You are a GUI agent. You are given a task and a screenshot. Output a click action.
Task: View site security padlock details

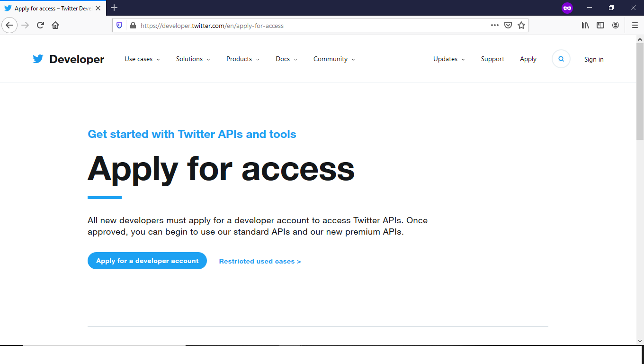[133, 26]
